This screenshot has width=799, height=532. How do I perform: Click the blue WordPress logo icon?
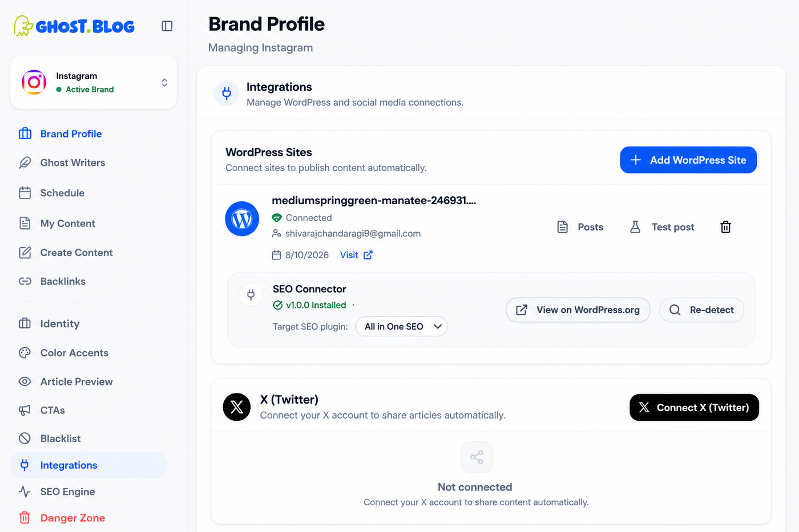click(242, 218)
